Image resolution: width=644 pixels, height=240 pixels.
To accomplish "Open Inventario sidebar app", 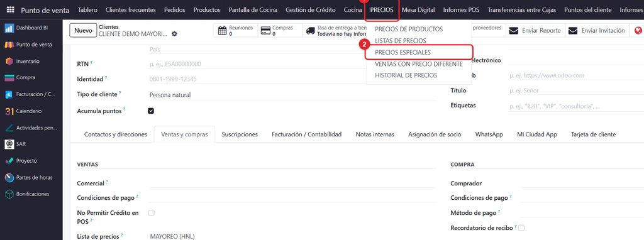I will [x=23, y=61].
